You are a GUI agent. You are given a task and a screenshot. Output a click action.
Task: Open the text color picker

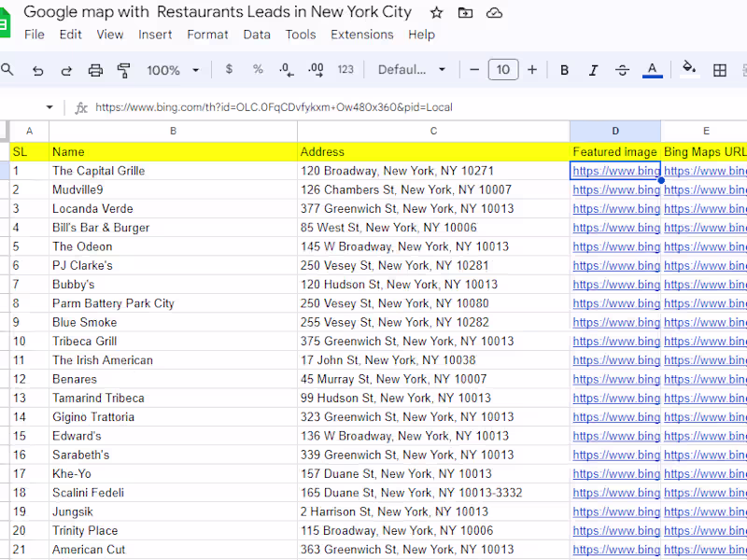652,70
